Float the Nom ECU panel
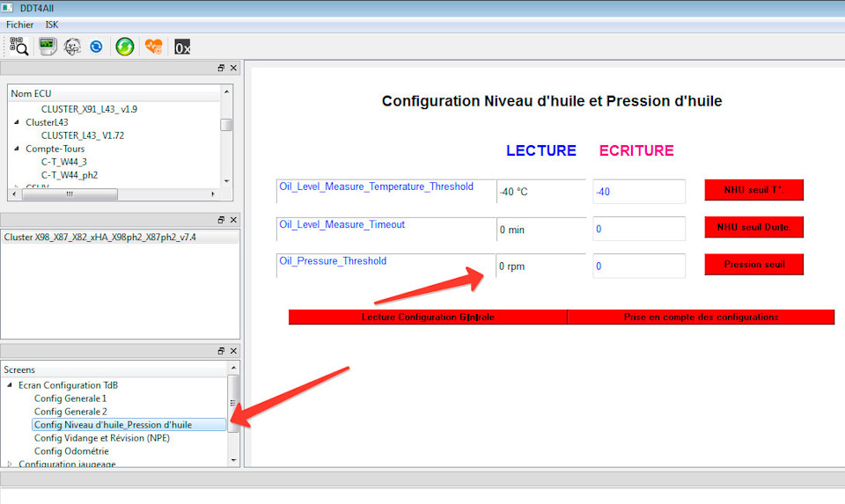 coord(221,68)
